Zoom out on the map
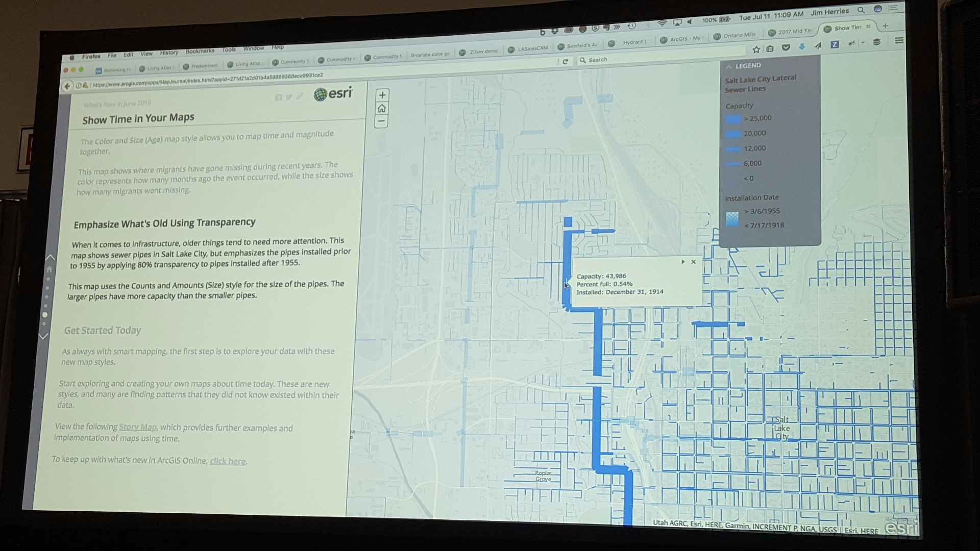 (x=381, y=121)
